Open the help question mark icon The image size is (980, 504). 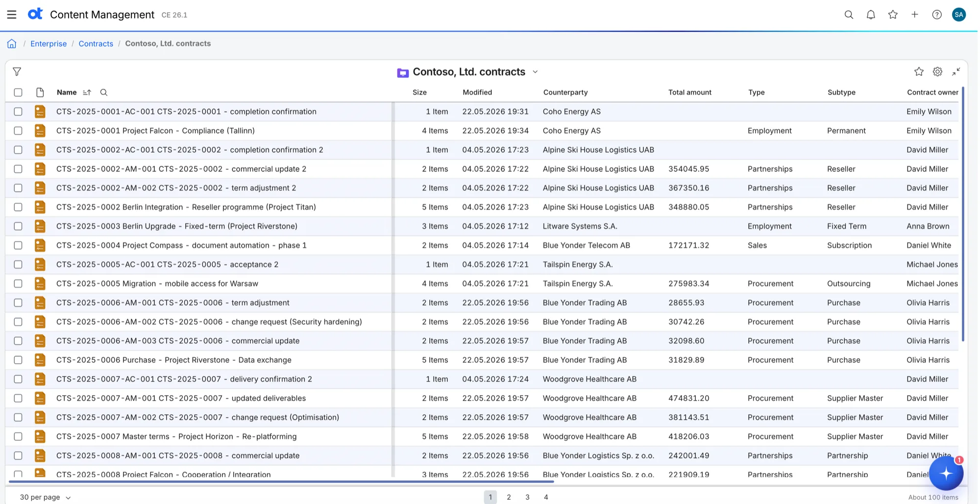tap(937, 15)
